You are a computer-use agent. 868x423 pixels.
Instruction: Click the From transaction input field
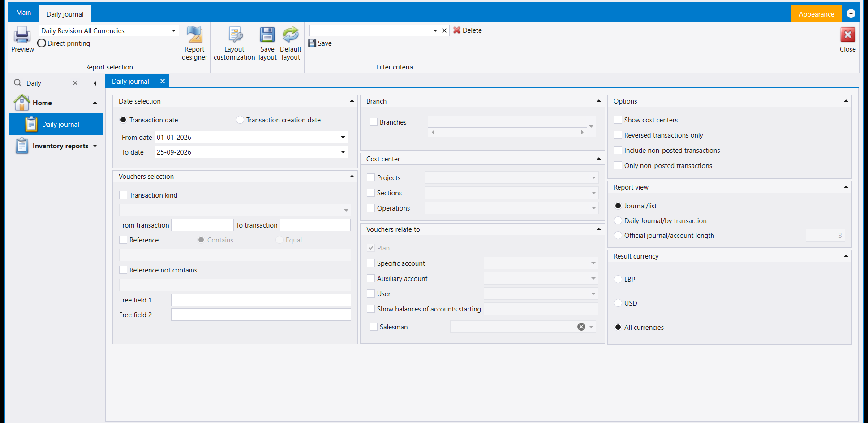click(x=202, y=225)
